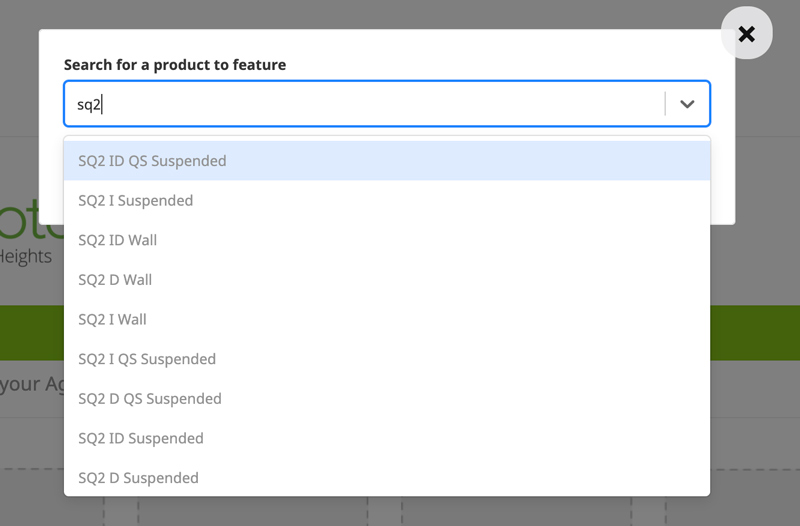This screenshot has height=526, width=800.
Task: Select SQ2 D Wall product
Action: [x=115, y=280]
